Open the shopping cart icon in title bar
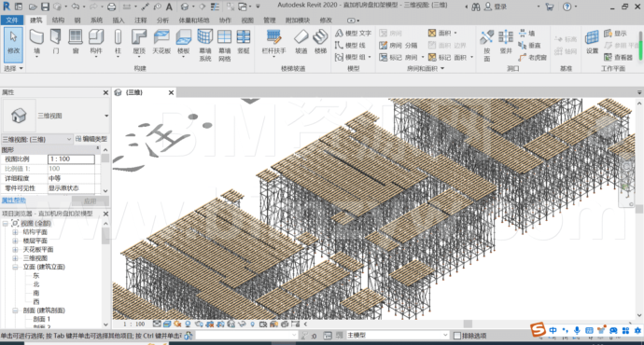 (549, 7)
